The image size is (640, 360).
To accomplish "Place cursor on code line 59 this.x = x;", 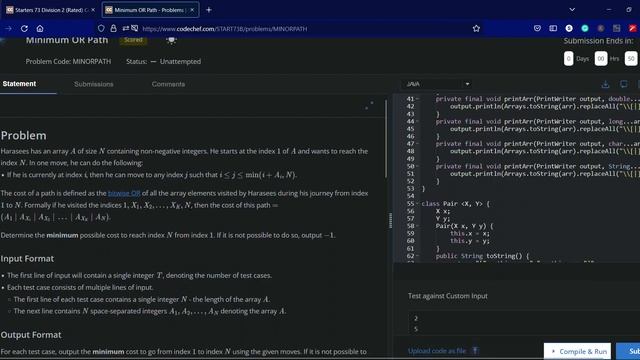I will [x=469, y=233].
